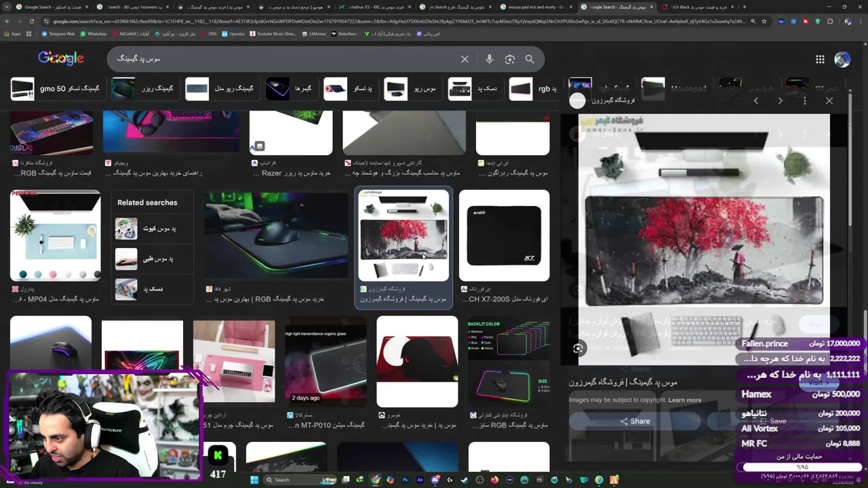This screenshot has height=488, width=868.
Task: Click inside the Google search input field
Action: (285, 59)
